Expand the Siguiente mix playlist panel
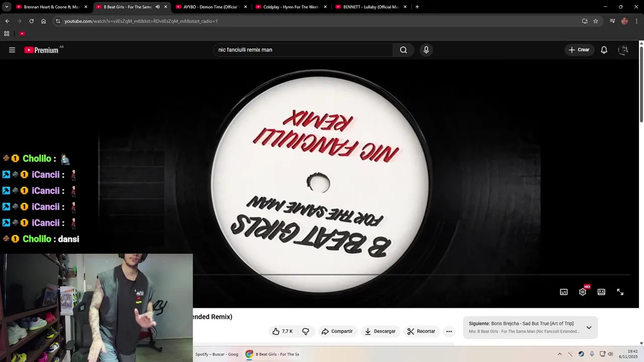The image size is (644, 362). click(589, 328)
